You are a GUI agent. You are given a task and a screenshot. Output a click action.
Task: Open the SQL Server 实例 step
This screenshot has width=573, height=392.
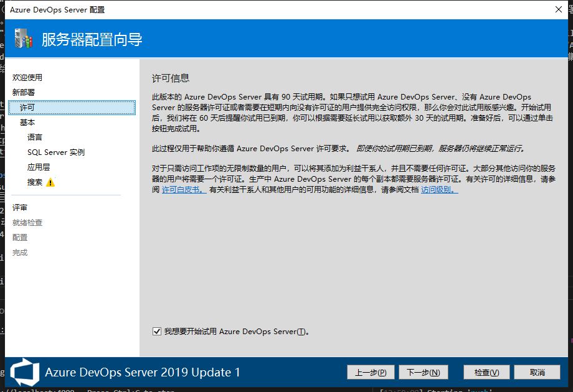pos(55,152)
